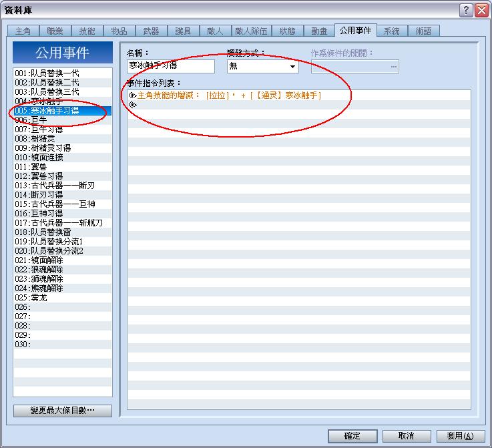Select list entry 009:树精灵习得

(63, 148)
